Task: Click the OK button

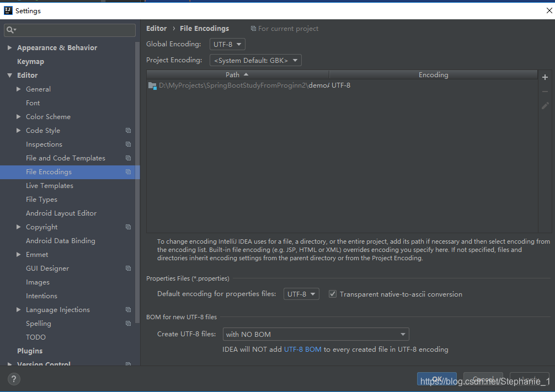Action: click(437, 379)
